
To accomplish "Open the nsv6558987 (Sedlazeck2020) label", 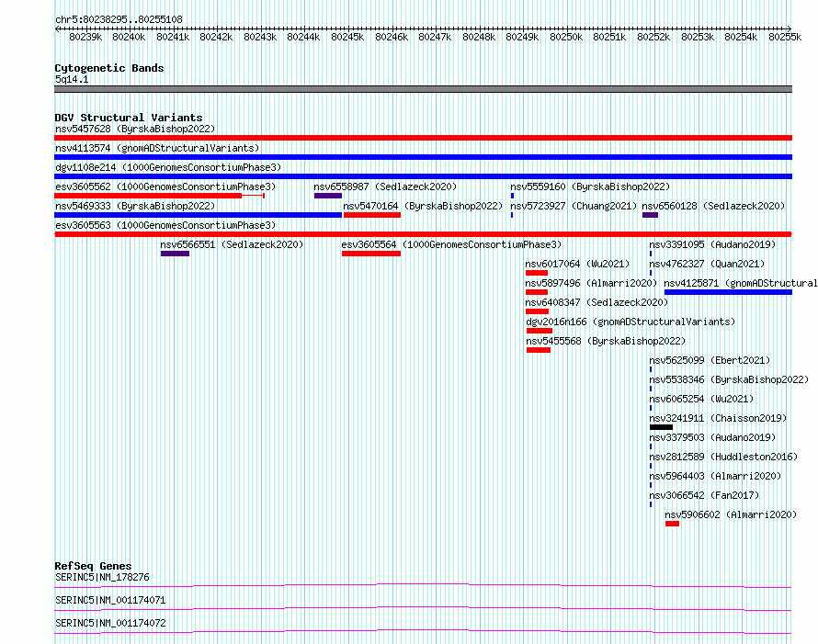I will click(385, 186).
